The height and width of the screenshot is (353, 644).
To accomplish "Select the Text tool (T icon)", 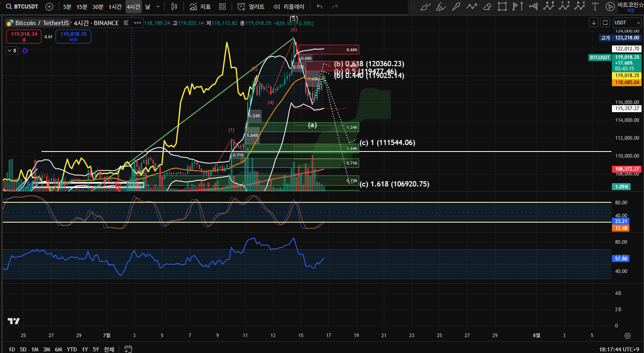I will tap(595, 6).
